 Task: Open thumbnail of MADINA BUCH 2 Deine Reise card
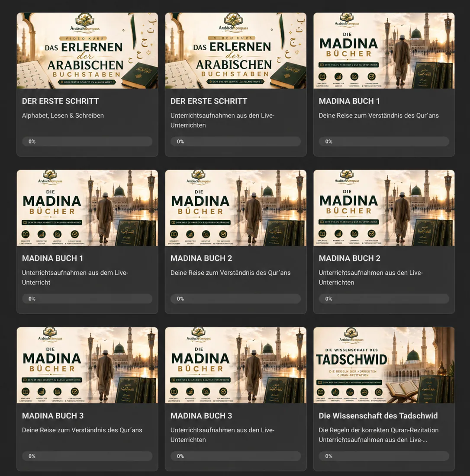tap(235, 208)
